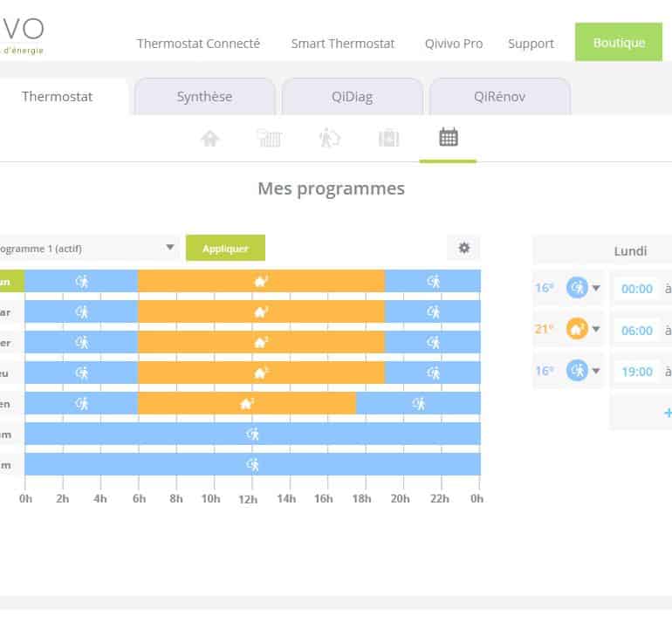Open program settings gear icon

point(463,249)
